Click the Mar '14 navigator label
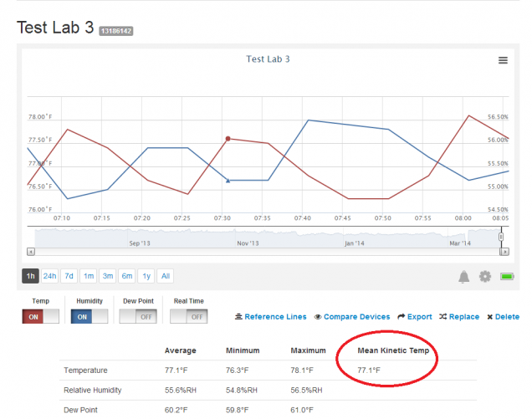 (460, 243)
